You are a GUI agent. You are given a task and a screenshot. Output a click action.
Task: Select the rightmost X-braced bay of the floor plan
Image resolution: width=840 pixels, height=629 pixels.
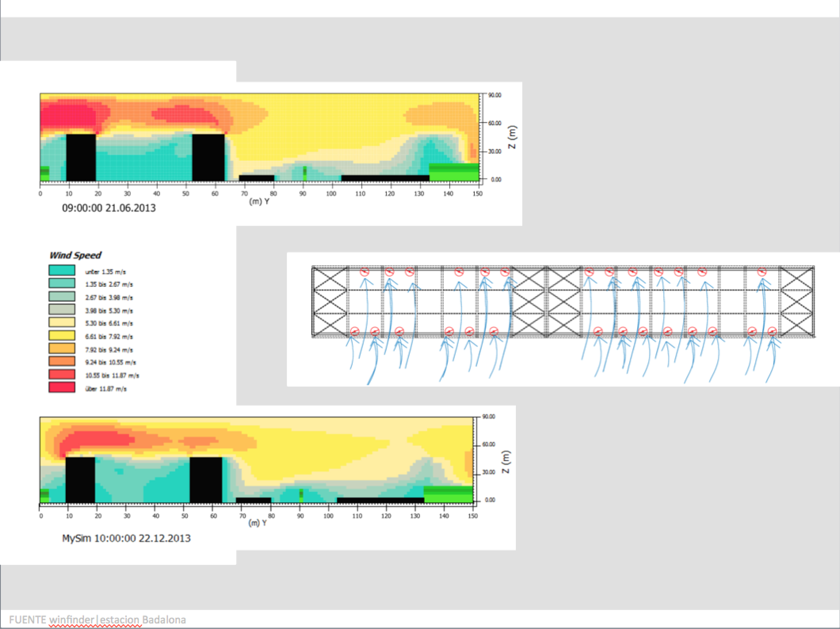pyautogui.click(x=796, y=302)
